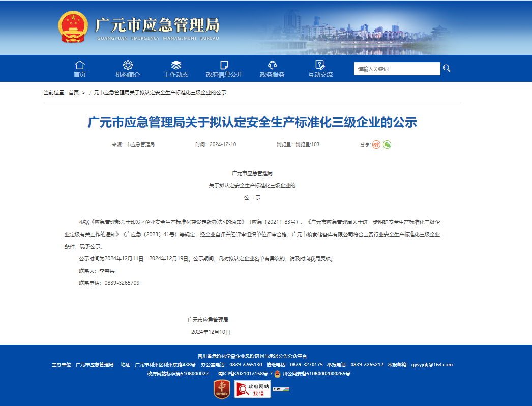Screen dimensions: 532x406
Task: Click the magnifier search icon
Action: [447, 68]
